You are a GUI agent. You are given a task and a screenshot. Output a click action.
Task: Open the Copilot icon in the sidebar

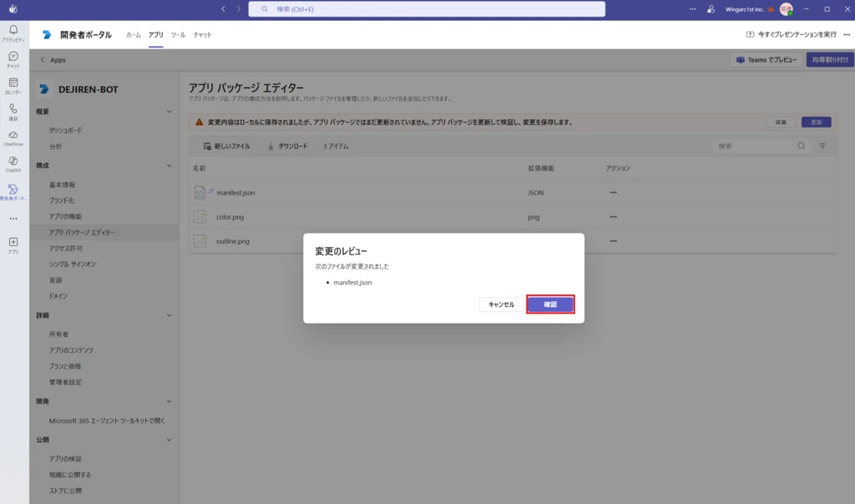tap(13, 162)
